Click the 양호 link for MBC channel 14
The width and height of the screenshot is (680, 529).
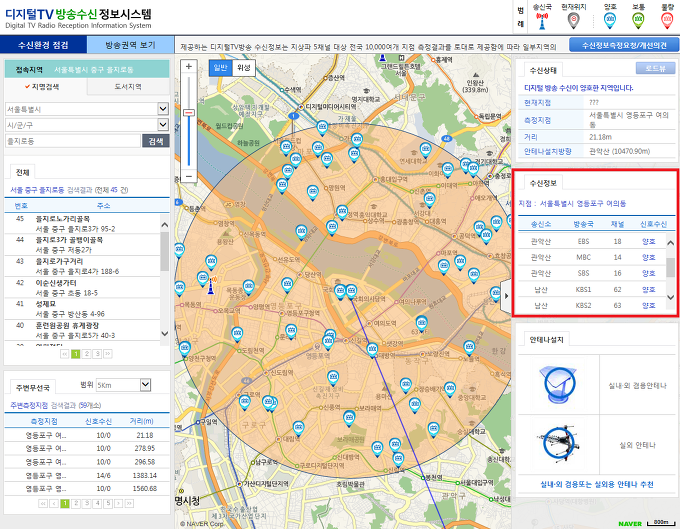[649, 258]
